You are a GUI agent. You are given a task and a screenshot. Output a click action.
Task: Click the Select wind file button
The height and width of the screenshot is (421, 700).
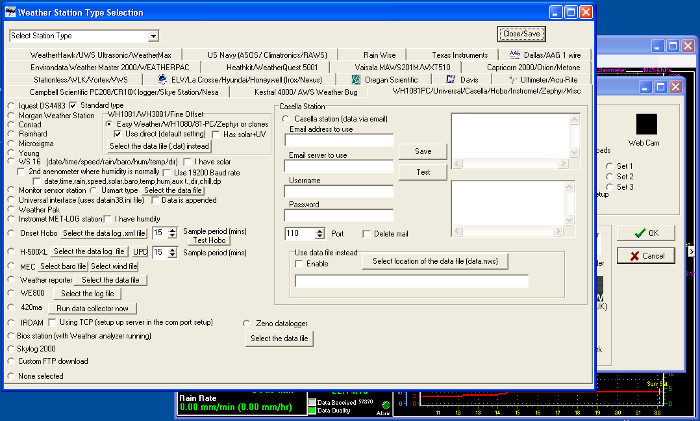[114, 267]
